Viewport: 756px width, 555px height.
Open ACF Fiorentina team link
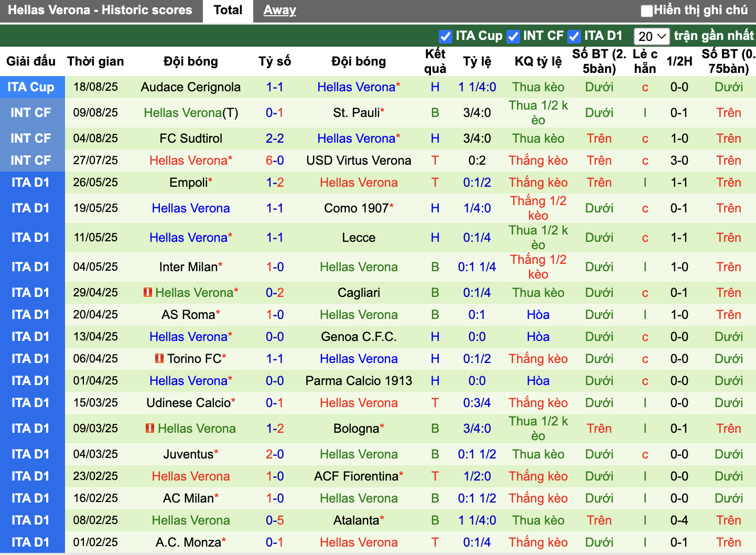click(x=357, y=476)
